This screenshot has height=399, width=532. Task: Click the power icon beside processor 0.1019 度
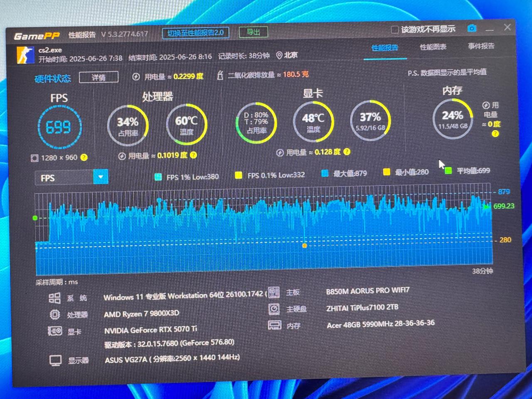coord(122,156)
